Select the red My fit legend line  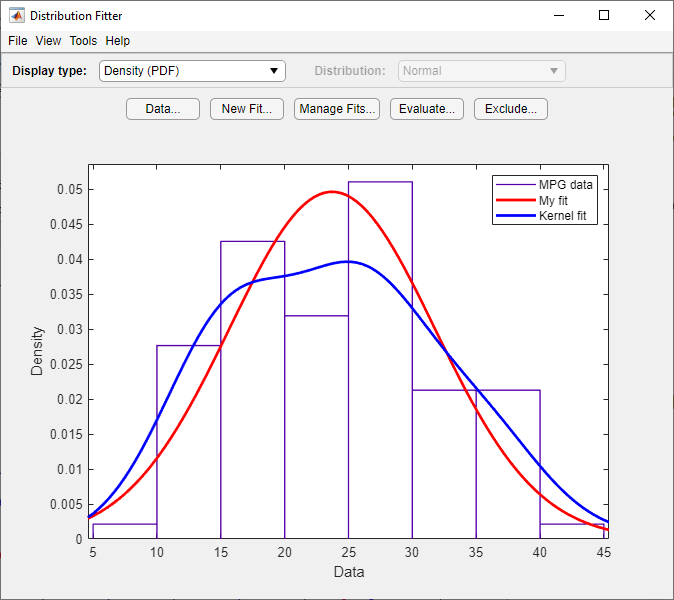coord(516,200)
